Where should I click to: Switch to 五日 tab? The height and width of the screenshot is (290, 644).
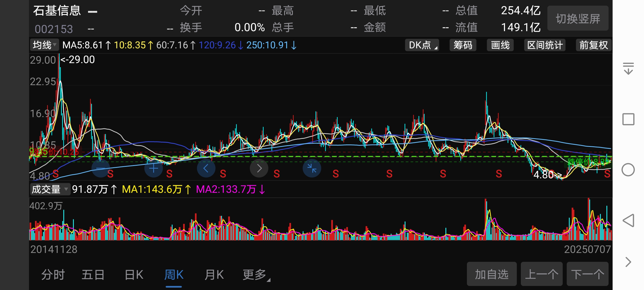(93, 275)
